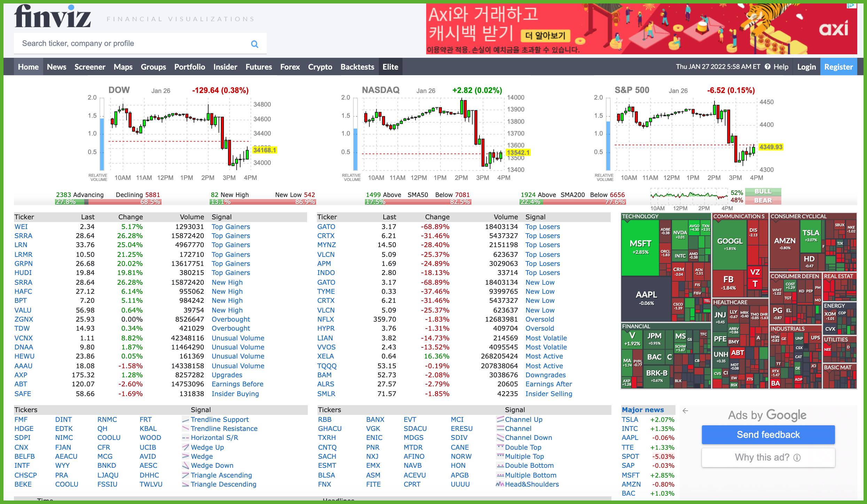Screen dimensions: 867x504
Task: Click the info icon beside Why this ad
Action: point(797,458)
